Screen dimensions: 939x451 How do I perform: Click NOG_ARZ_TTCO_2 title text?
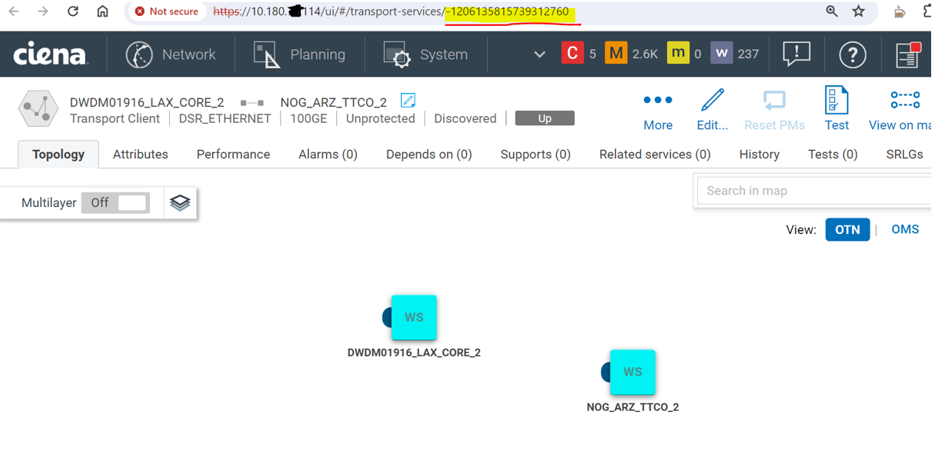[334, 102]
